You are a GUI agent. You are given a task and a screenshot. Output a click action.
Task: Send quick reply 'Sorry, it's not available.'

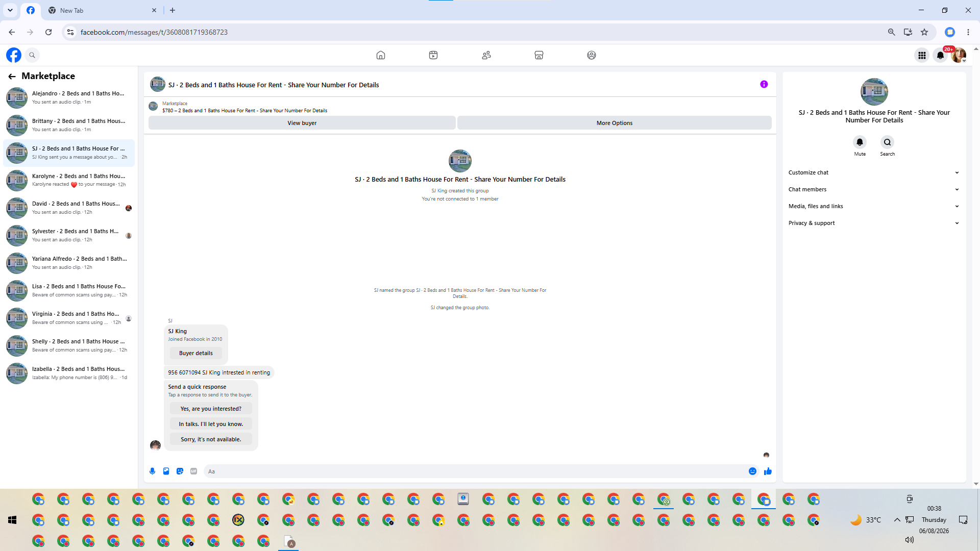tap(211, 439)
